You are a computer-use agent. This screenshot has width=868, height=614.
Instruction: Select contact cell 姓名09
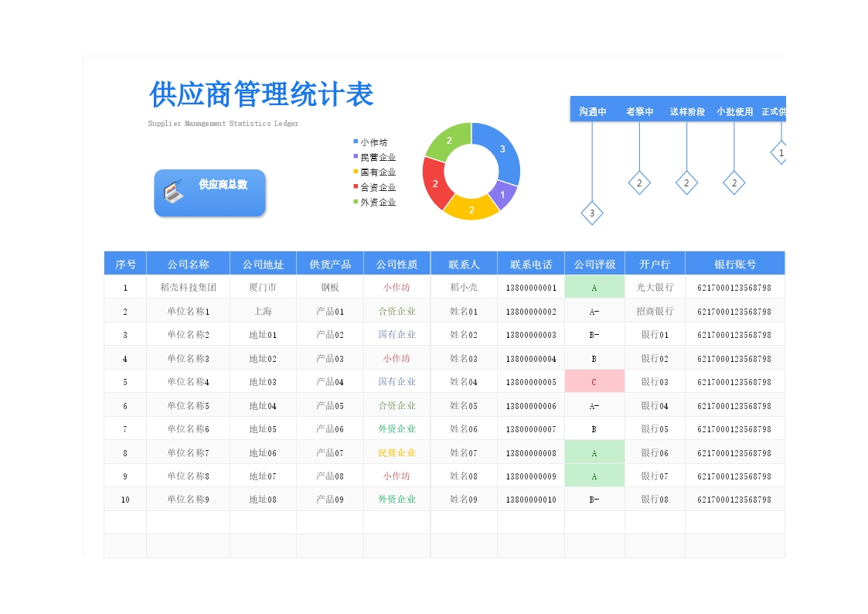coord(464,499)
